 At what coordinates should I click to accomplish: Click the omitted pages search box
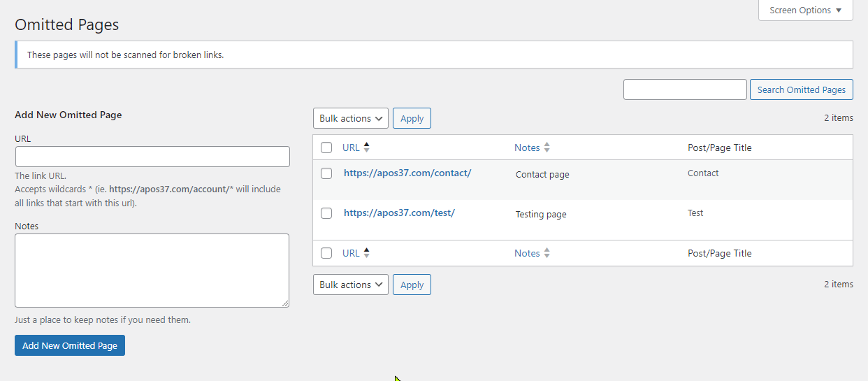coord(685,89)
